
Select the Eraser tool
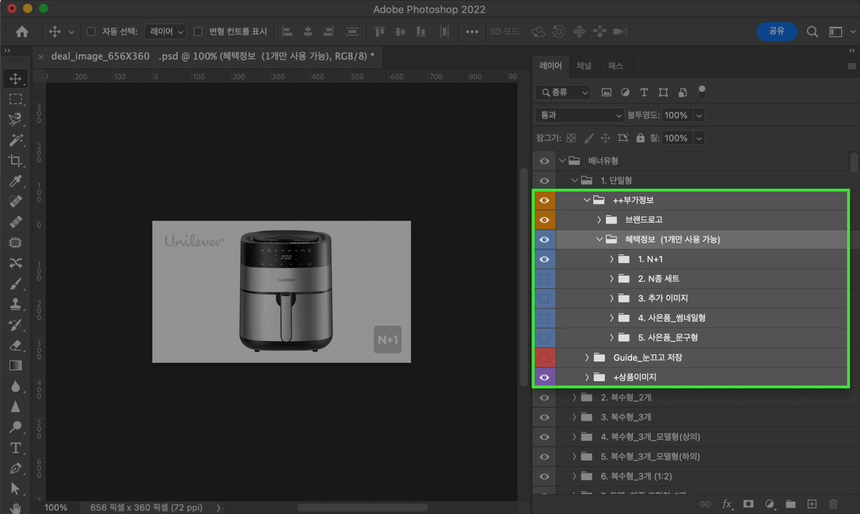click(15, 345)
